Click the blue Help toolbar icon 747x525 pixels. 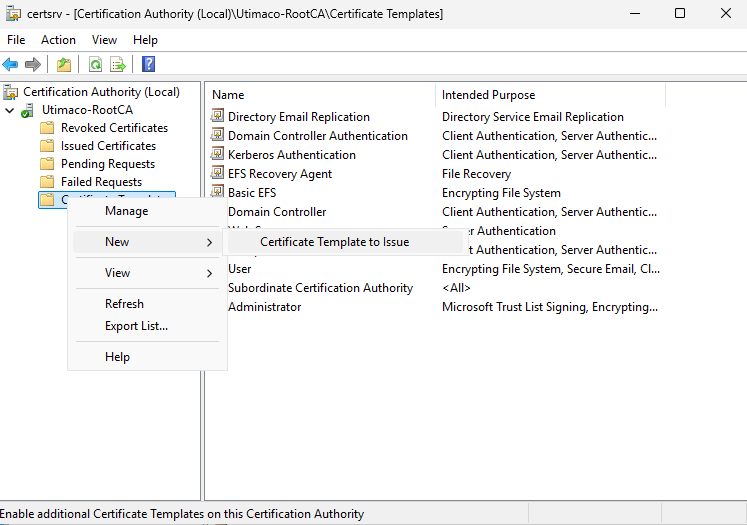click(148, 65)
